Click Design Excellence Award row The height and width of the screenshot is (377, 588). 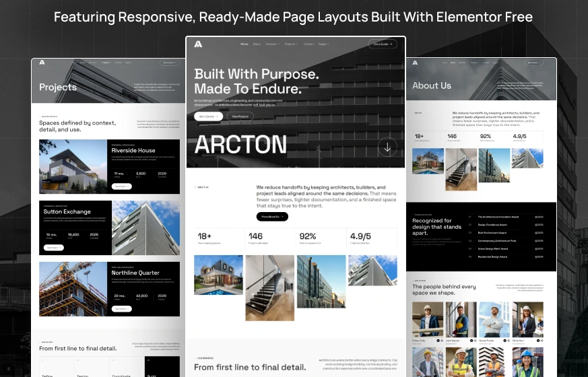pyautogui.click(x=506, y=225)
